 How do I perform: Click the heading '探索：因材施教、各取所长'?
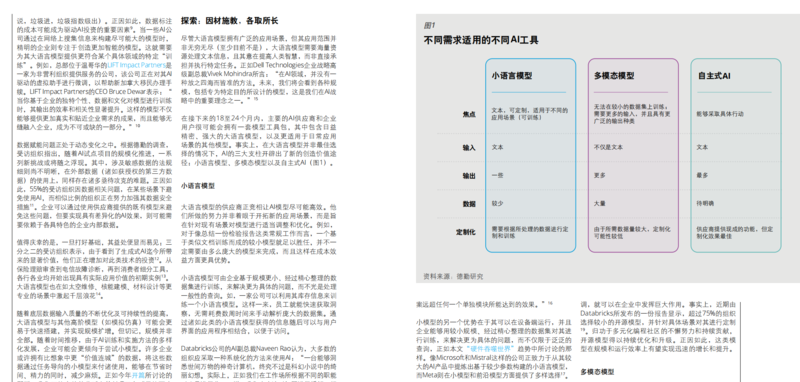click(x=230, y=21)
